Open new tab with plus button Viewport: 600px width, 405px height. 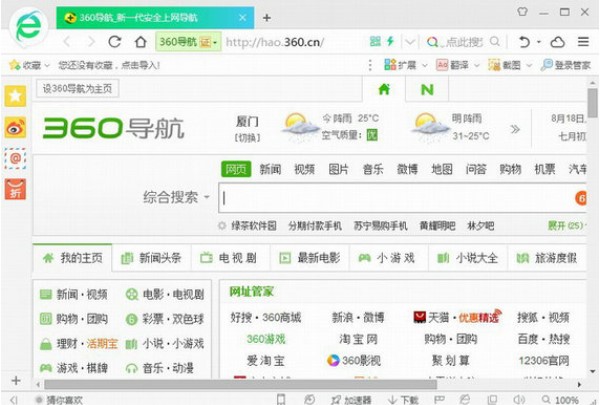point(267,18)
